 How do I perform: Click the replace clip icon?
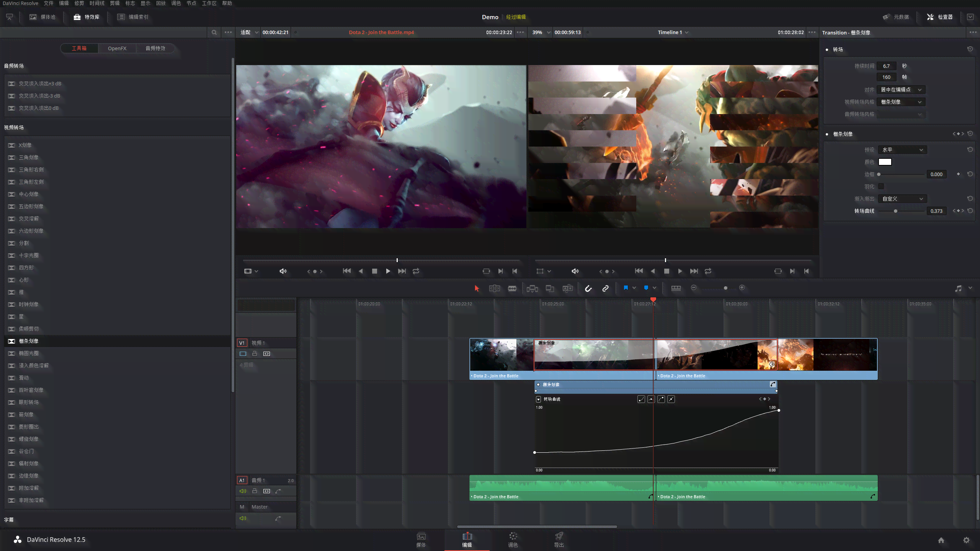coord(568,288)
